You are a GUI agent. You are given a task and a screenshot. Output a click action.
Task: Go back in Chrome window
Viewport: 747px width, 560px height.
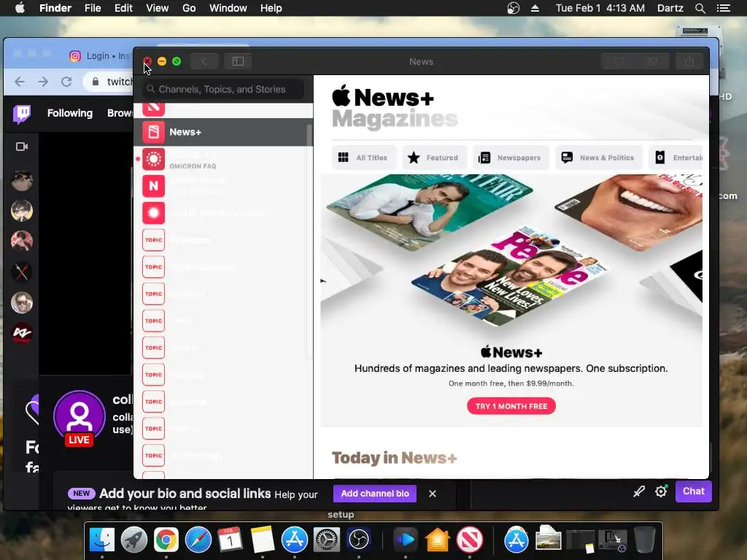(x=20, y=82)
